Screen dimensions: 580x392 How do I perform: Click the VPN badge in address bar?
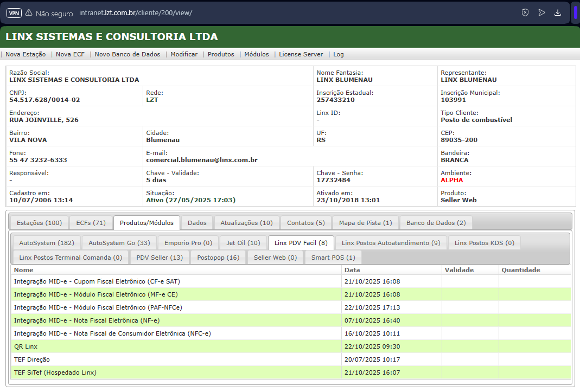pos(14,13)
